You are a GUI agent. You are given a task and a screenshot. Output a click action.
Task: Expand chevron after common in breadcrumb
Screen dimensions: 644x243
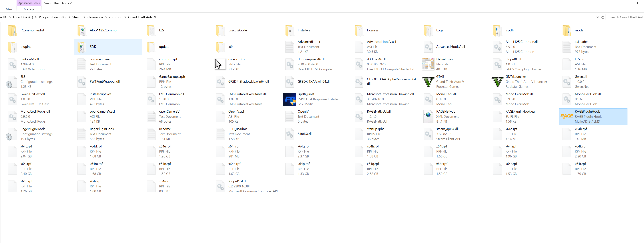[125, 17]
